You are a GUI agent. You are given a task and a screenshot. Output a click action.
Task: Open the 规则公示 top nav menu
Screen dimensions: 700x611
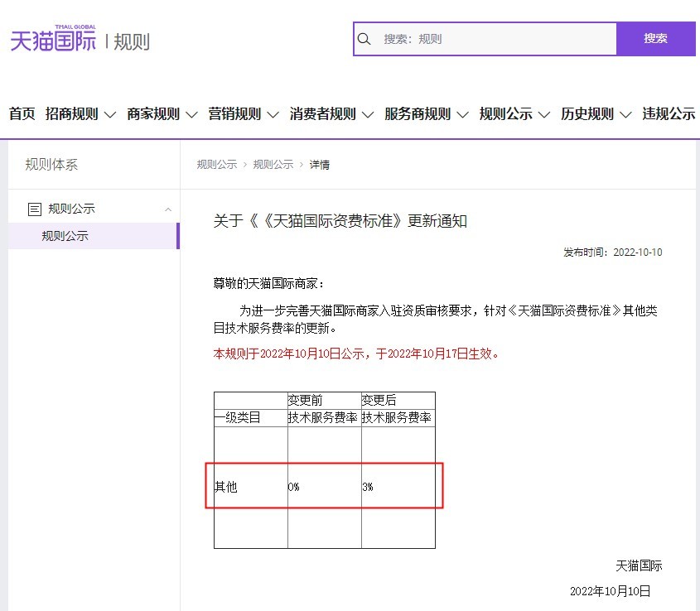[x=506, y=113]
